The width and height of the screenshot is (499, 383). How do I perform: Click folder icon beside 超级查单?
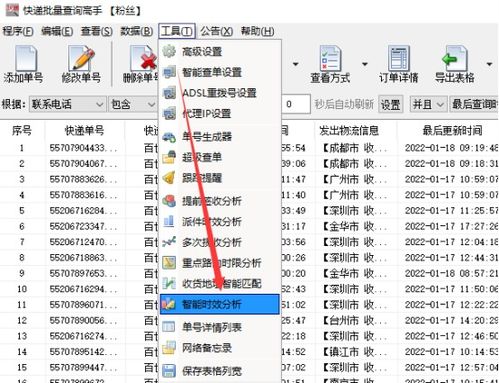(x=169, y=157)
